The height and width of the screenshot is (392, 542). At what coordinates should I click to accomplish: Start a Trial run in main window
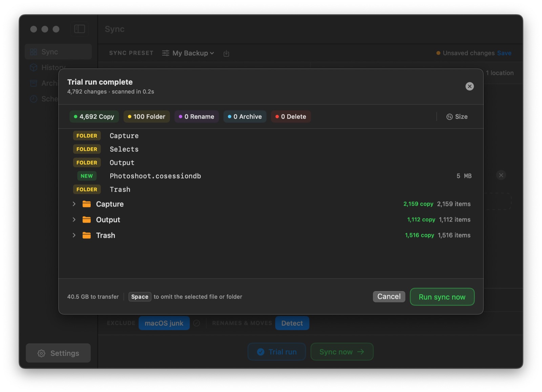pos(277,352)
